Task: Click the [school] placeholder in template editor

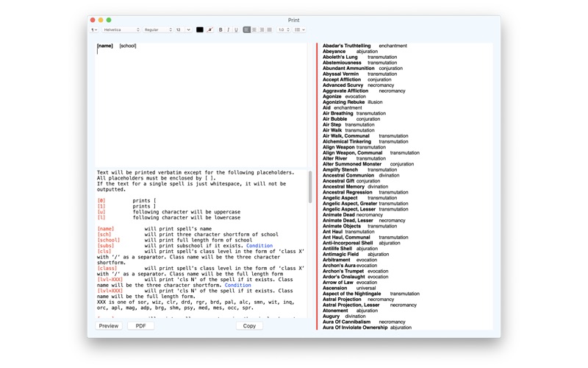Action: coord(127,46)
